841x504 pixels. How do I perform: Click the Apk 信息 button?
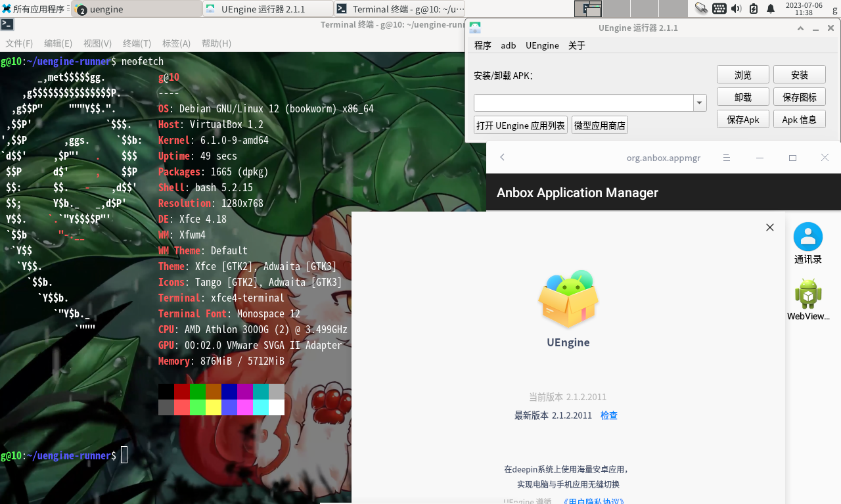[800, 120]
